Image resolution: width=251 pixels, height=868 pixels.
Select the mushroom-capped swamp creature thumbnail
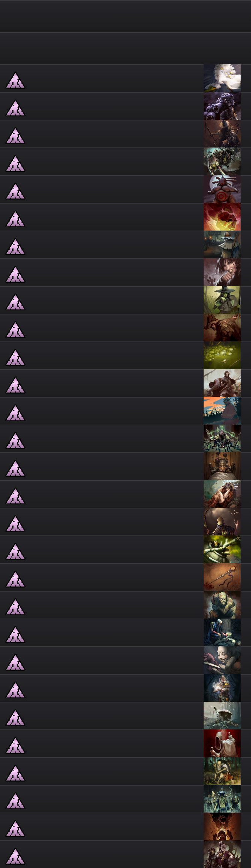[222, 716]
